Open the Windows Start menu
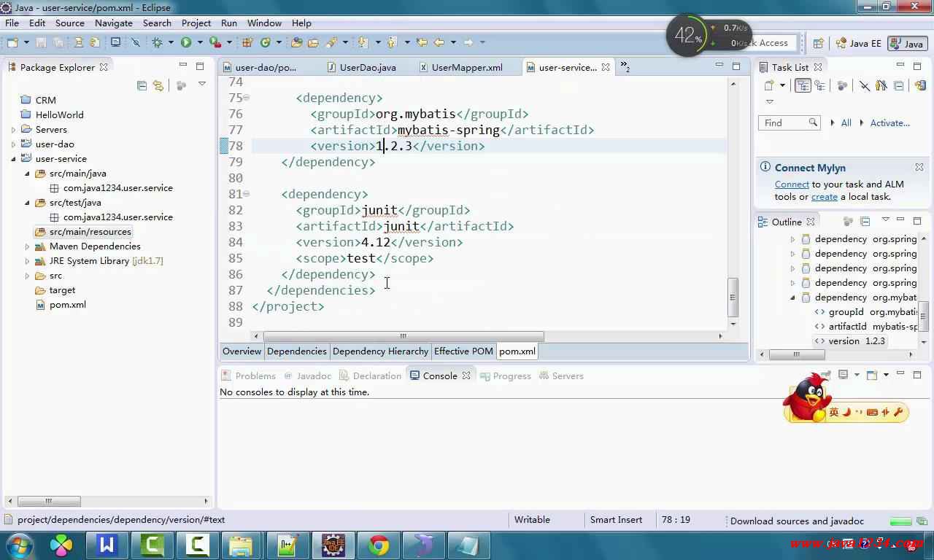The image size is (934, 560). coord(19,545)
